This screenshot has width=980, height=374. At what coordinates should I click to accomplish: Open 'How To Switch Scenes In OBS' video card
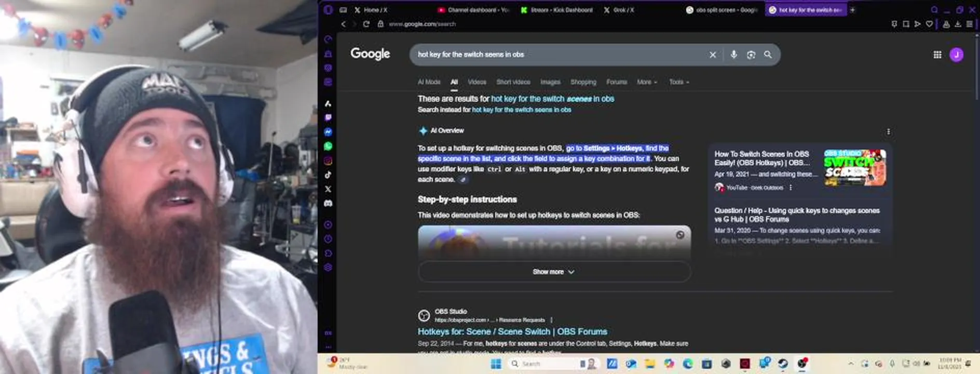coord(761,158)
